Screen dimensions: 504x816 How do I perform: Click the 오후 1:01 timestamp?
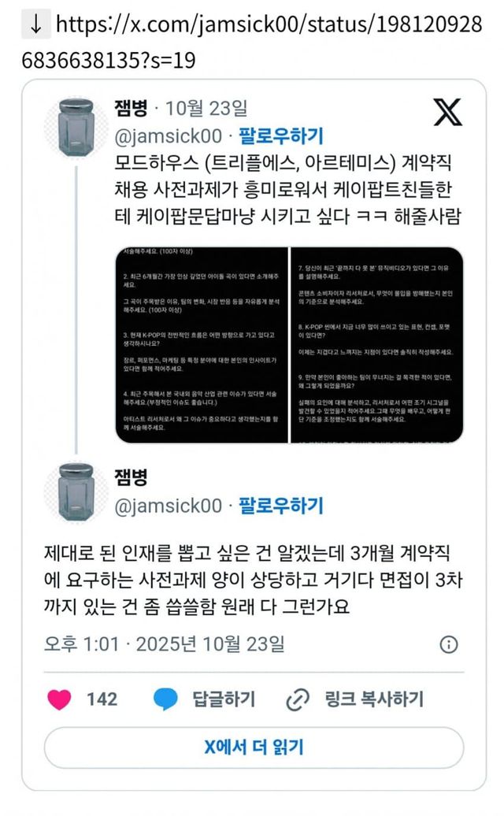[x=82, y=644]
